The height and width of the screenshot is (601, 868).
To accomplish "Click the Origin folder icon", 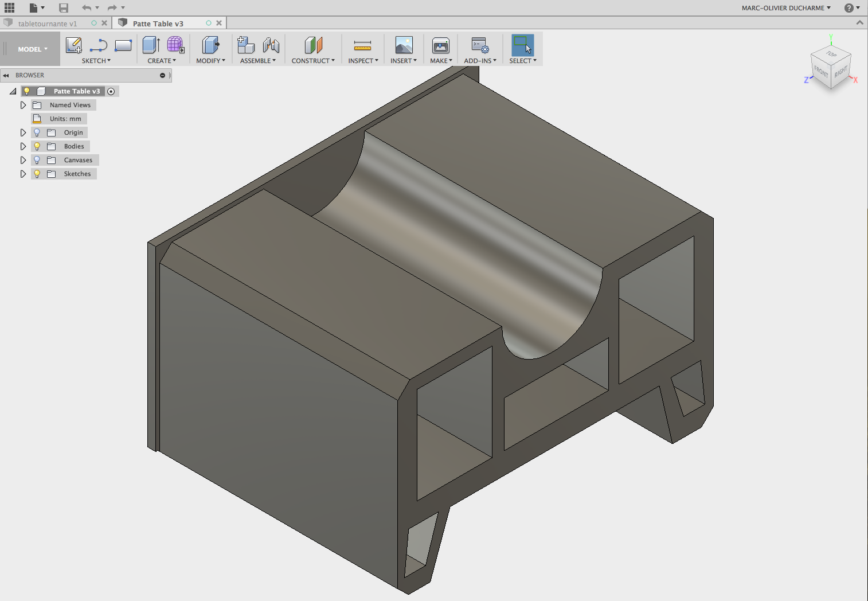I will 52,132.
